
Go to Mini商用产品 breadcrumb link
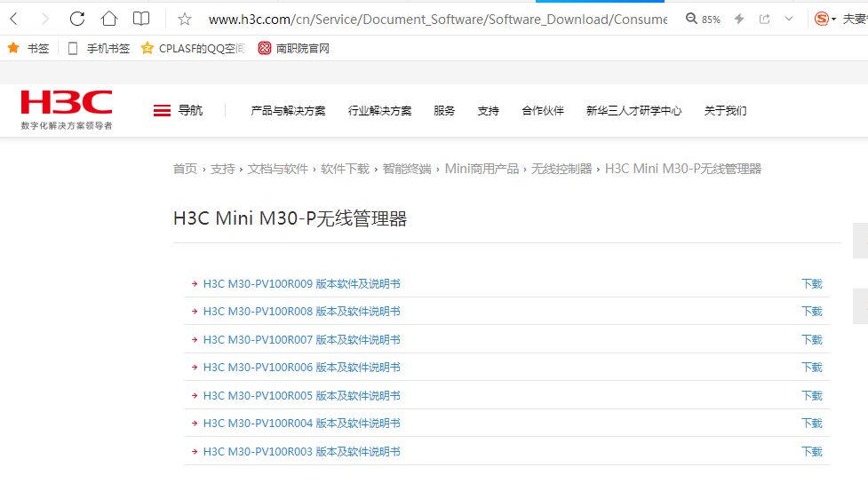click(482, 169)
